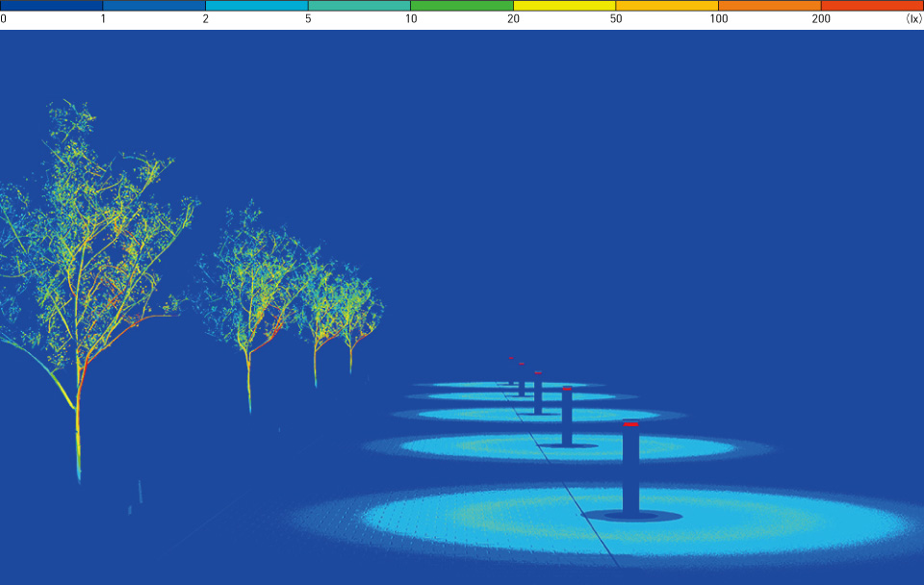Click the orange 100–200 lx legend swatch
This screenshot has width=924, height=585.
point(769,6)
